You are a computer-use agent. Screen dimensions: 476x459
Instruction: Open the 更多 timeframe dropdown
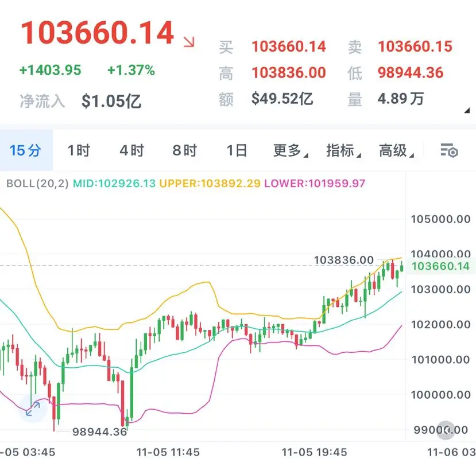[291, 150]
